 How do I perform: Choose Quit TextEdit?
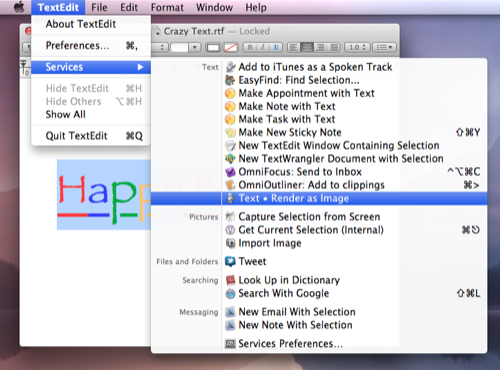pos(91,136)
